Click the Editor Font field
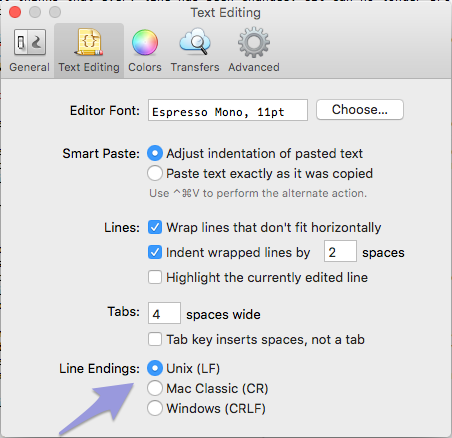The image size is (452, 438). click(228, 110)
